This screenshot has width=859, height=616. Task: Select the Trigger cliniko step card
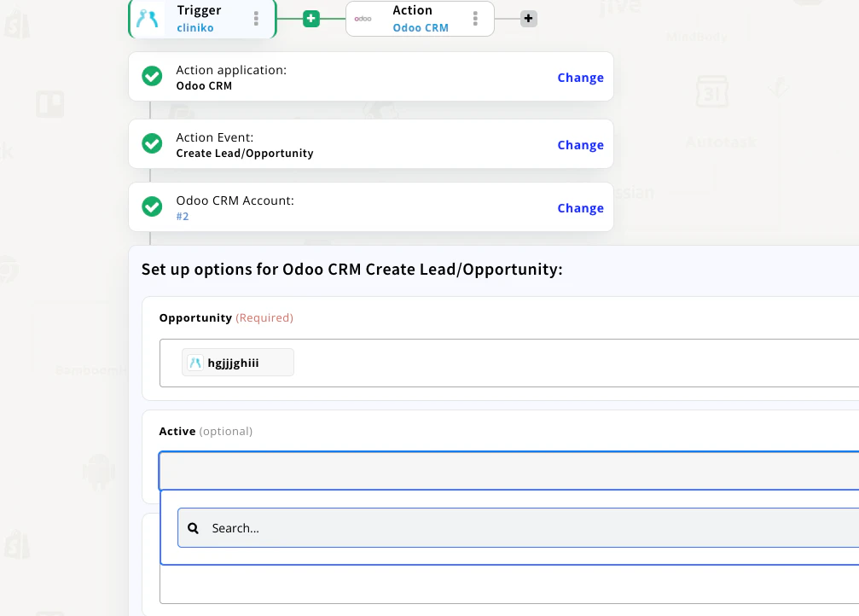coord(202,19)
